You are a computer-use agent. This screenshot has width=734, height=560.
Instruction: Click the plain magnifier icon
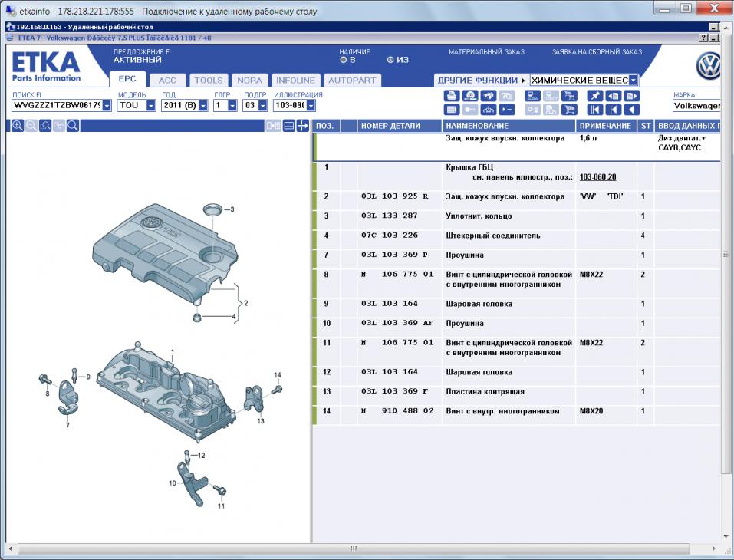[x=73, y=126]
